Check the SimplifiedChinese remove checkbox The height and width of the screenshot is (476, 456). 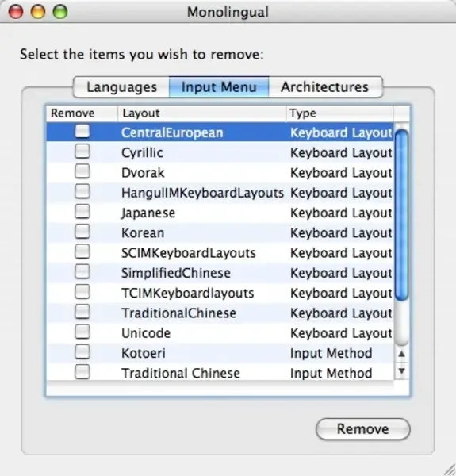(82, 271)
